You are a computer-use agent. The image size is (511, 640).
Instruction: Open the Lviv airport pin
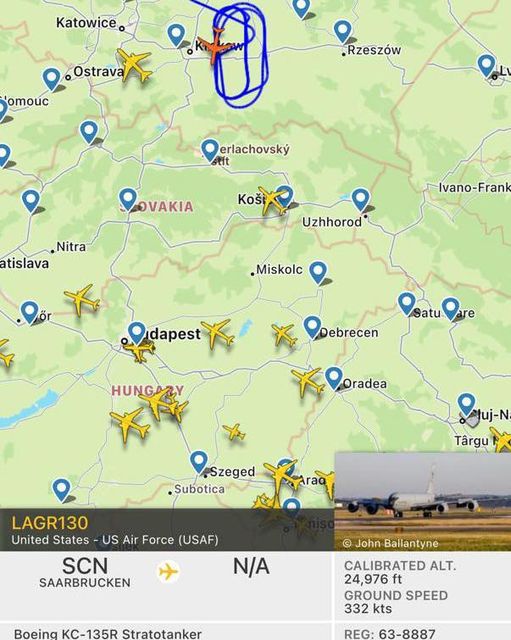point(487,66)
